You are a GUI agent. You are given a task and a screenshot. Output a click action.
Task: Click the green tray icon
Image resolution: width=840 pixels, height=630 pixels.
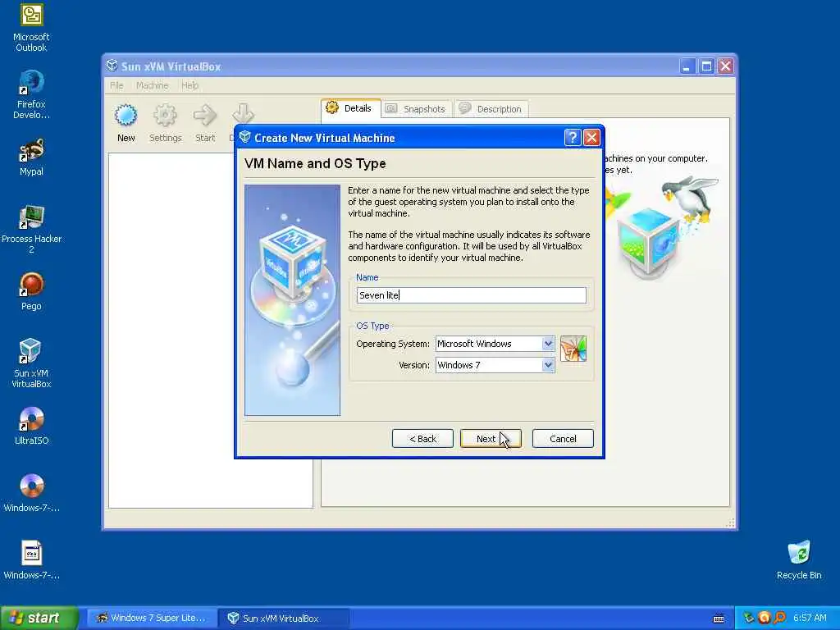pos(748,618)
